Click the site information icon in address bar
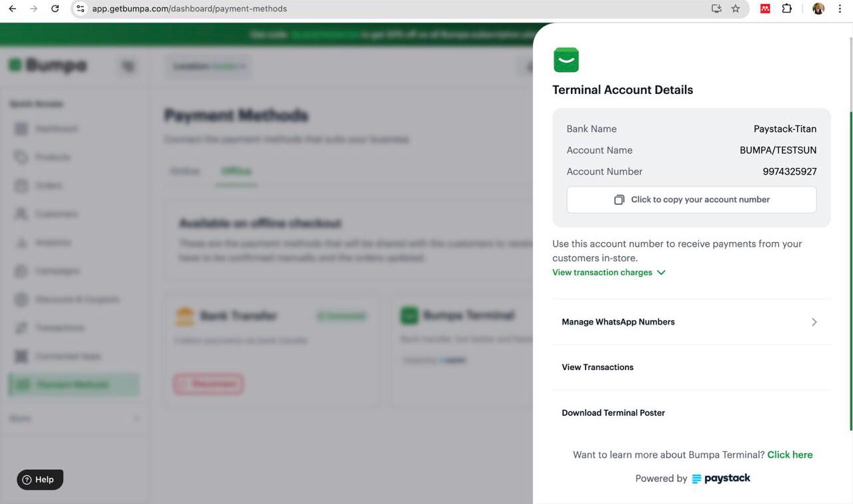The height and width of the screenshot is (504, 853). 80,9
